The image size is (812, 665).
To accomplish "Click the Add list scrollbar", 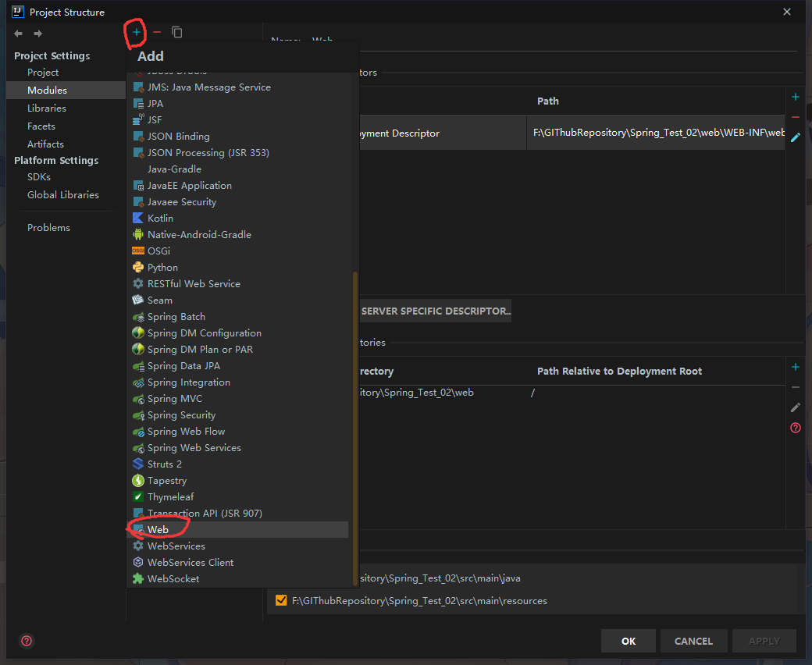I will tap(355, 429).
